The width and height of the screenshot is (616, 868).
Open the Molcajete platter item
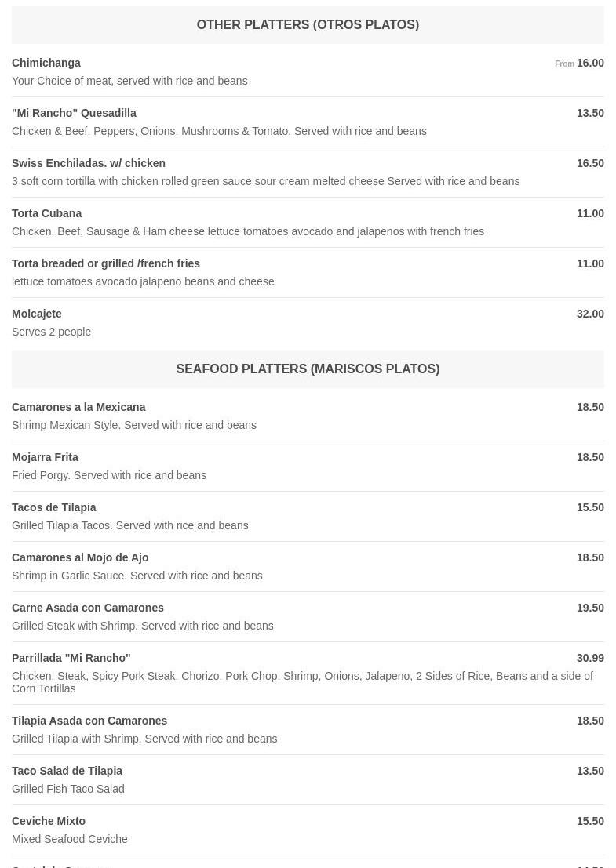coord(37,314)
